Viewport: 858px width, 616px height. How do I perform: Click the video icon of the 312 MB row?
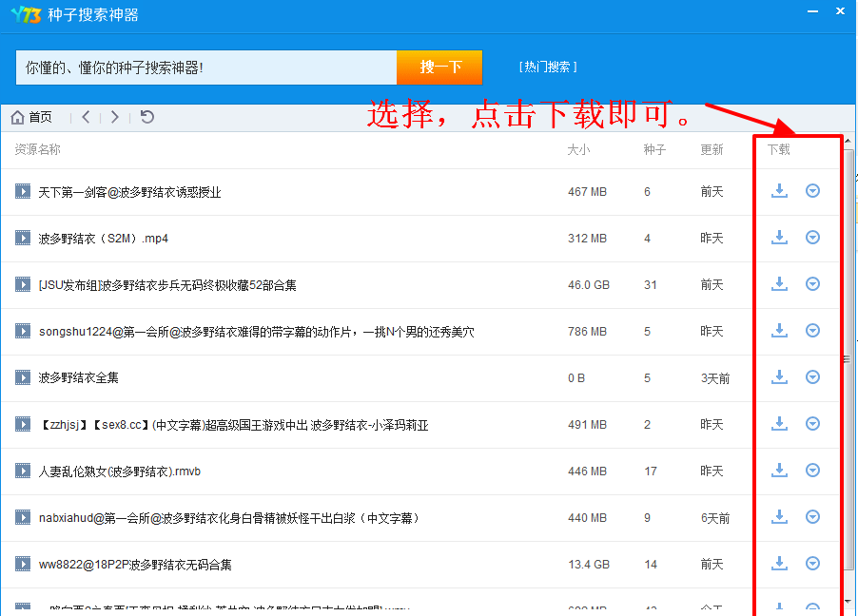[23, 238]
